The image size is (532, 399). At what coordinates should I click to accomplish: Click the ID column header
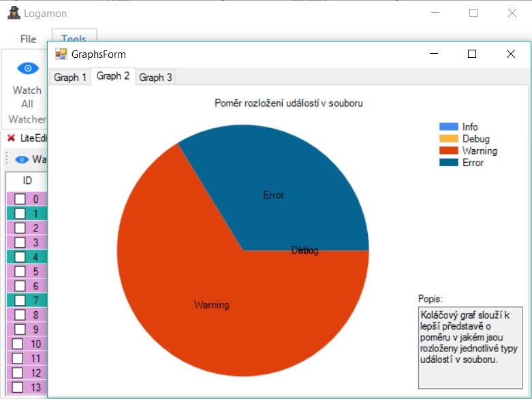coord(27,180)
